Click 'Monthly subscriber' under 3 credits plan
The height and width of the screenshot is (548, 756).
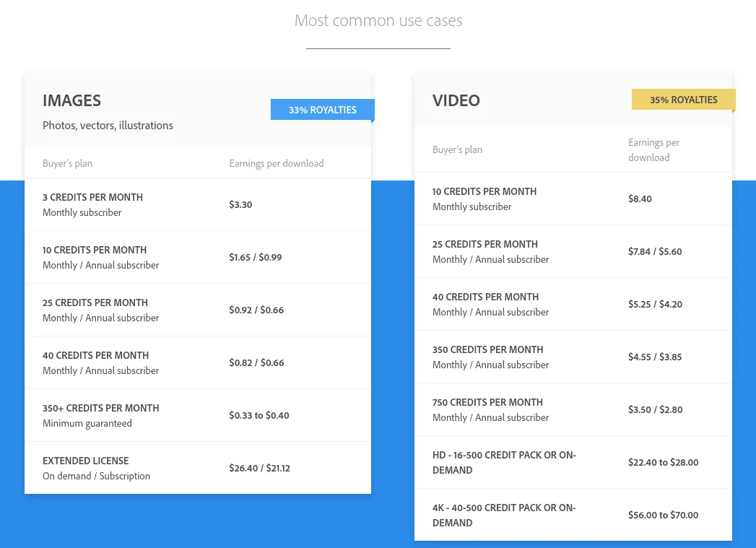coord(82,212)
